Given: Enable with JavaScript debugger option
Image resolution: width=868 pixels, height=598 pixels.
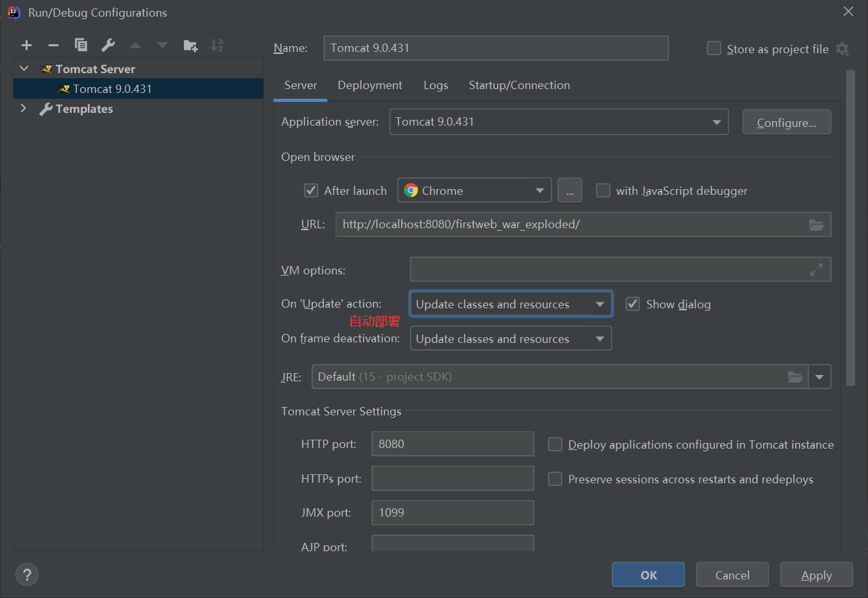Looking at the screenshot, I should point(603,190).
